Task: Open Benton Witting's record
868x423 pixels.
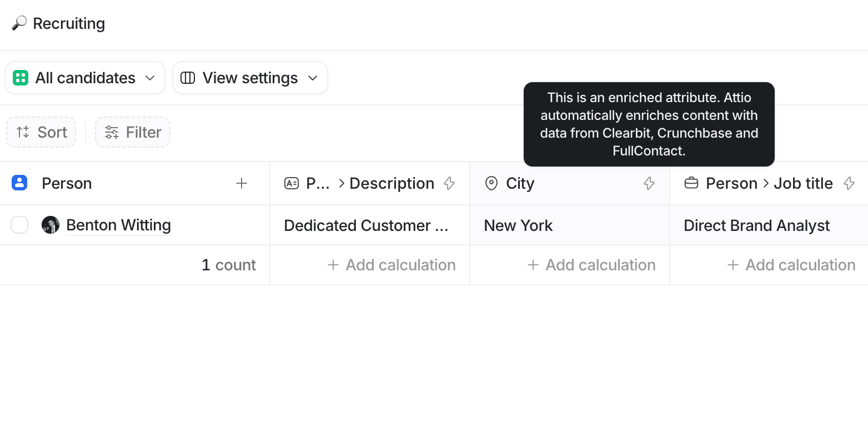Action: pos(118,225)
